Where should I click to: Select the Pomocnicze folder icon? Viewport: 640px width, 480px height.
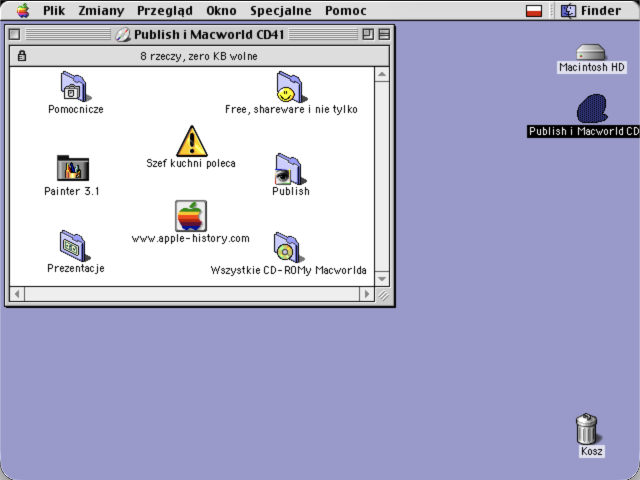click(76, 87)
